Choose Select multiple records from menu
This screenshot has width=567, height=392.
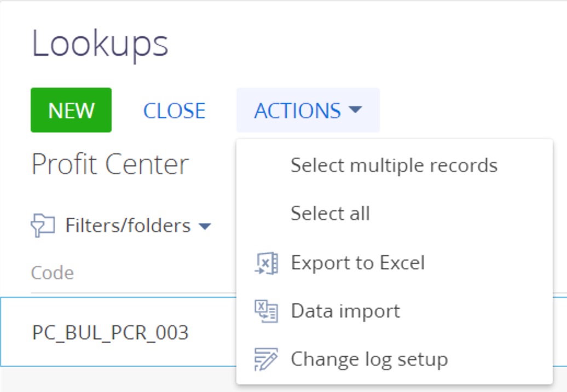(395, 165)
